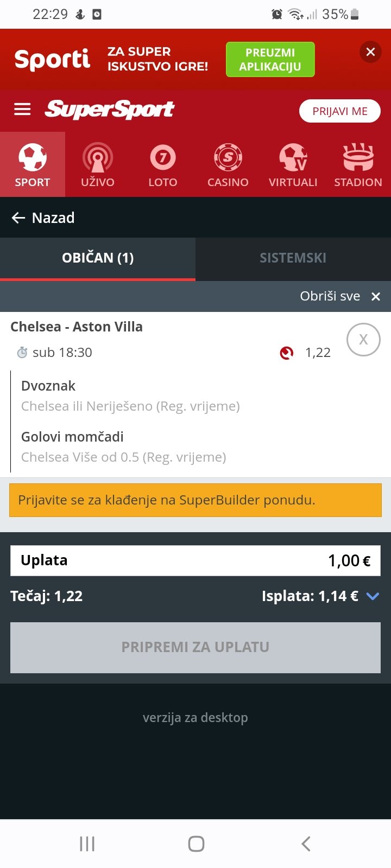Viewport: 391px width, 868px height.
Task: Close the Sporti app banner
Action: pyautogui.click(x=370, y=52)
